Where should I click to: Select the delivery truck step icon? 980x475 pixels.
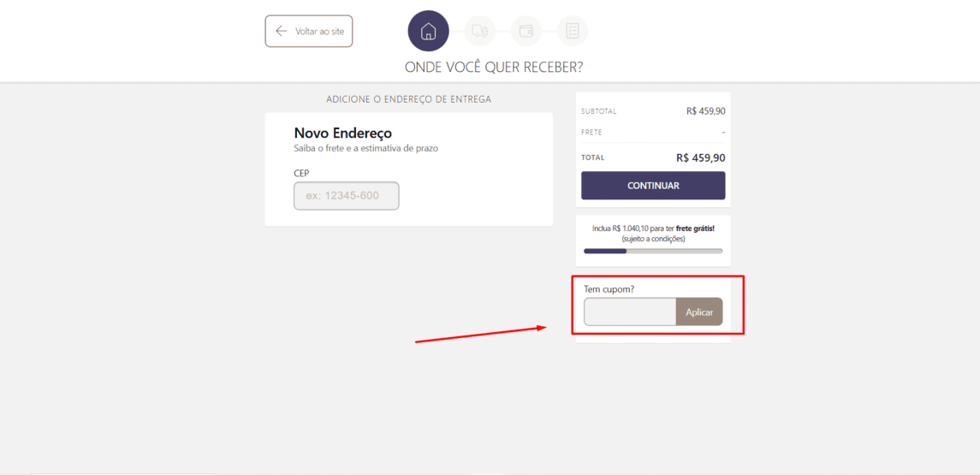[x=480, y=32]
